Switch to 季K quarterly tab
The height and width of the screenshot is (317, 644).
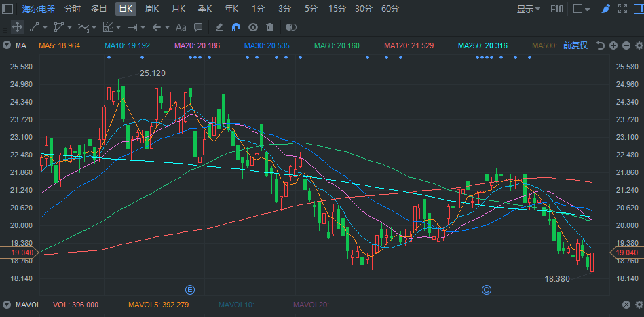pos(205,9)
